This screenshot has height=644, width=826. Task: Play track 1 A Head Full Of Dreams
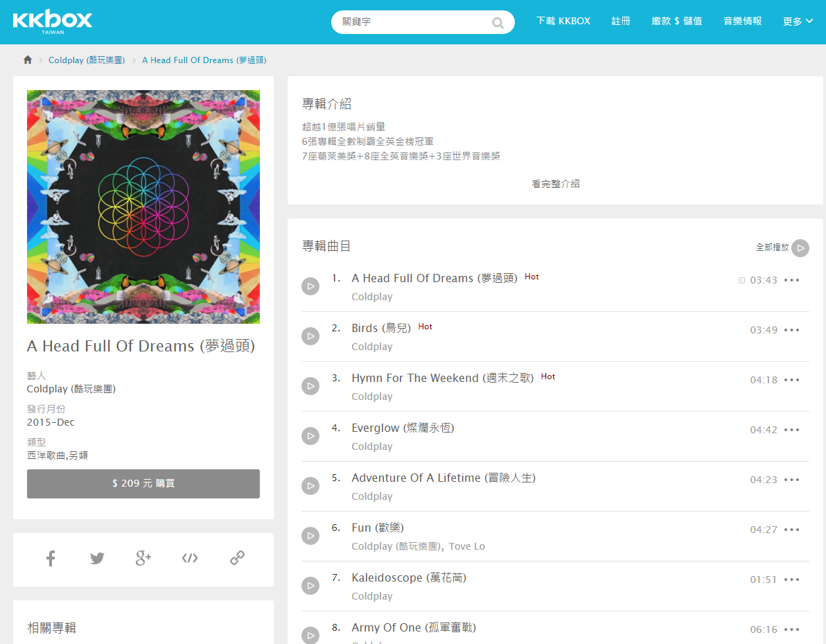[x=310, y=286]
